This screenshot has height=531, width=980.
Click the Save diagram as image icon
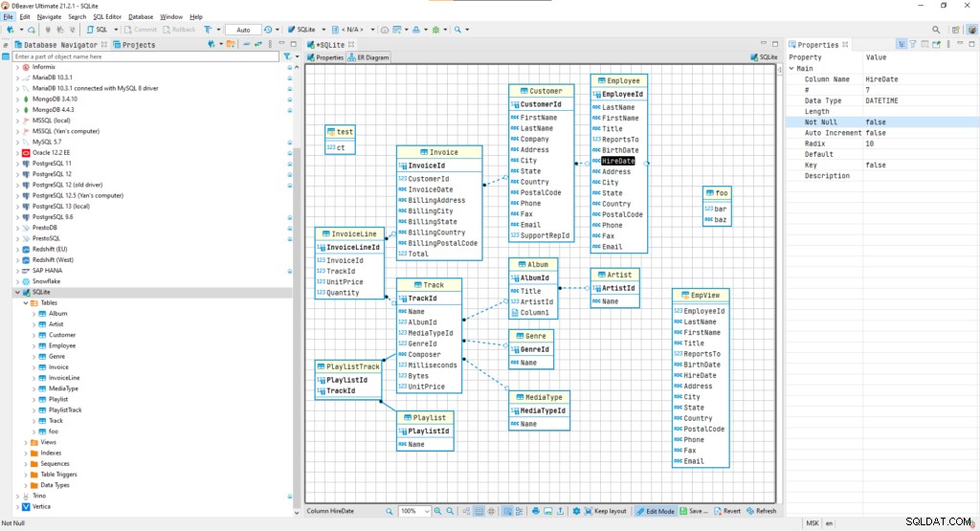548,511
